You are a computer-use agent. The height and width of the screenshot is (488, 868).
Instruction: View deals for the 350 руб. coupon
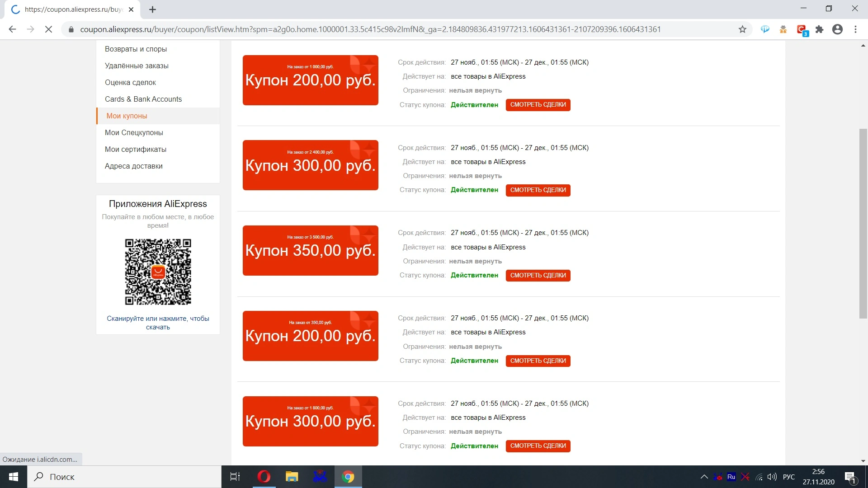coord(538,276)
